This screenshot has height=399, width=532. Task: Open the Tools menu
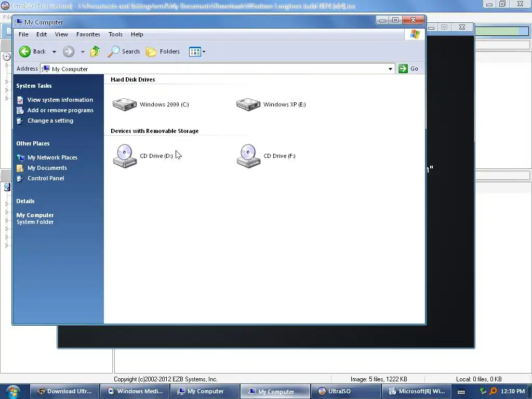[115, 34]
